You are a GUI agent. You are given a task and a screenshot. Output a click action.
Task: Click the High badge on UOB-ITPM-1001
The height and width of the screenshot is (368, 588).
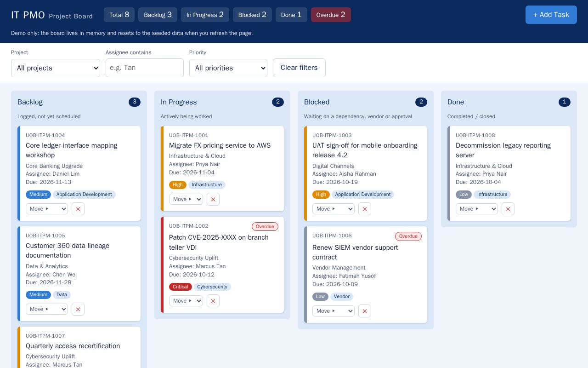(178, 185)
